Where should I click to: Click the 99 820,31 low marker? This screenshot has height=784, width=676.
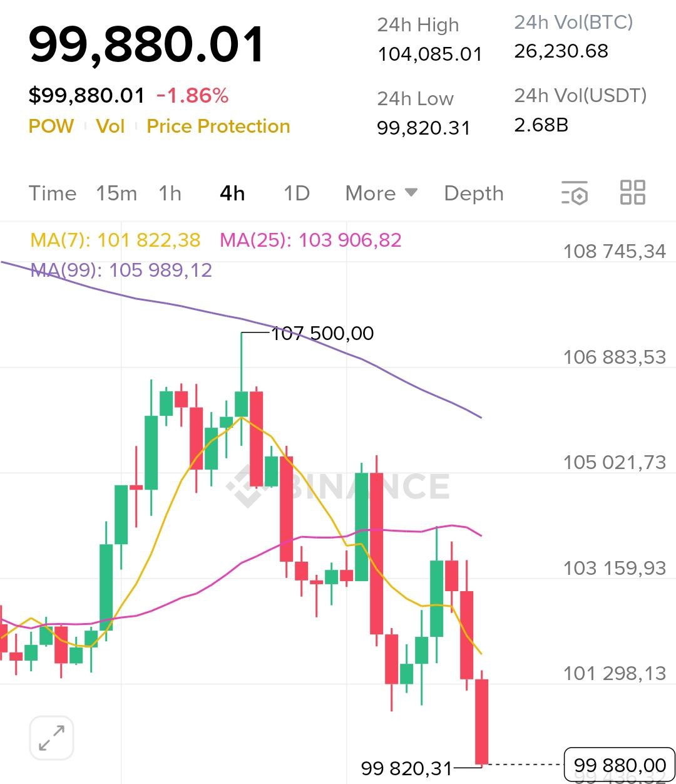pos(406,768)
